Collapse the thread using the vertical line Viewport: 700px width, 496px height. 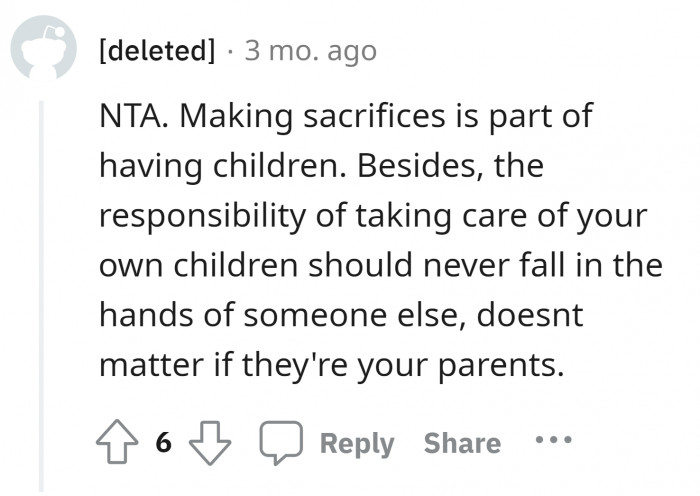tap(41, 290)
